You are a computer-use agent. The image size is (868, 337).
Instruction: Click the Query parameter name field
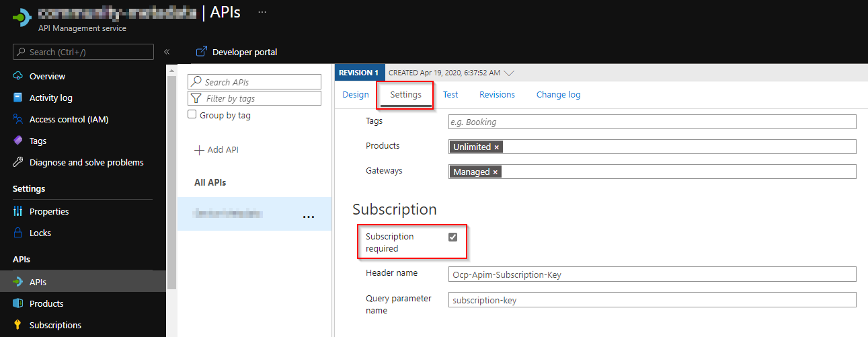point(652,300)
